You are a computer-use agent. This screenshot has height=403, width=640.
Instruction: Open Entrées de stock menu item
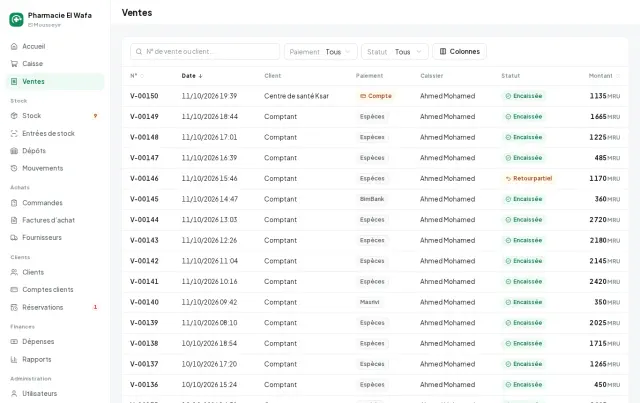pos(55,134)
